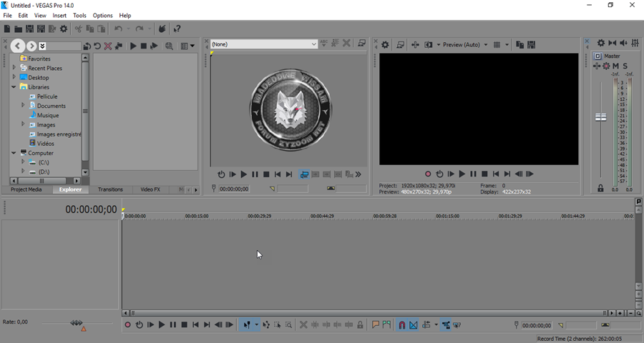Expand the Documents folder node
Screen dimensions: 644x343
click(x=23, y=105)
